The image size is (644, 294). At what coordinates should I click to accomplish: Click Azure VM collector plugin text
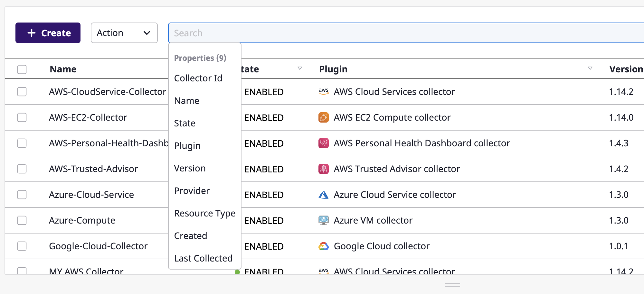[373, 220]
